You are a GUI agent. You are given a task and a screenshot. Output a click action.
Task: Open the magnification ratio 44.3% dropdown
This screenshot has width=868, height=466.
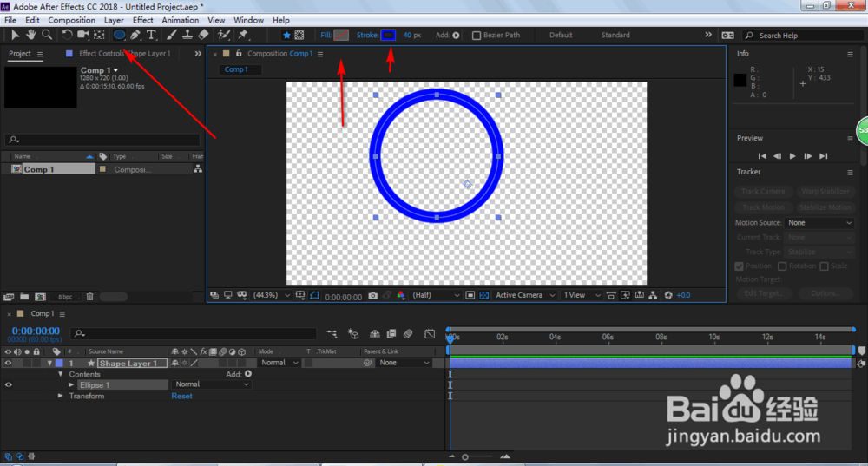[x=271, y=296]
